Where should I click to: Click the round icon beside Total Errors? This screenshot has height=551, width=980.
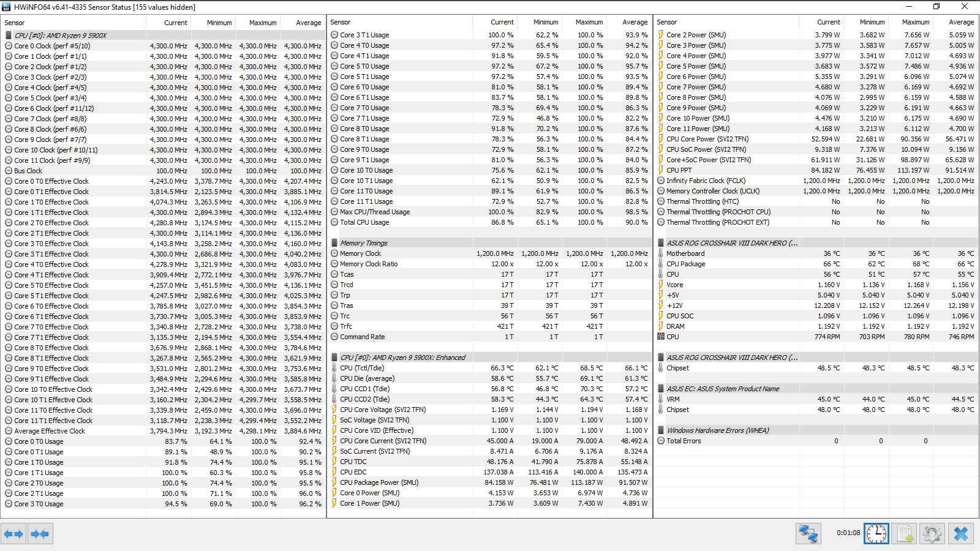pos(661,441)
